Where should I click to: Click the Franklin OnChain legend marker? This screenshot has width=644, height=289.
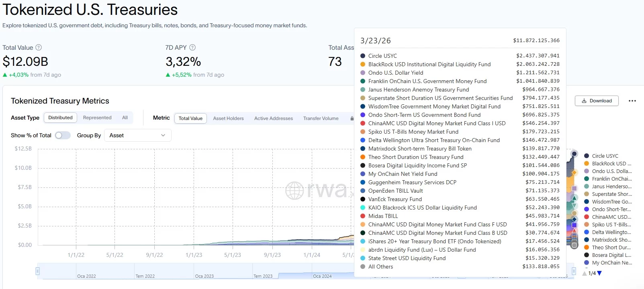587,179
